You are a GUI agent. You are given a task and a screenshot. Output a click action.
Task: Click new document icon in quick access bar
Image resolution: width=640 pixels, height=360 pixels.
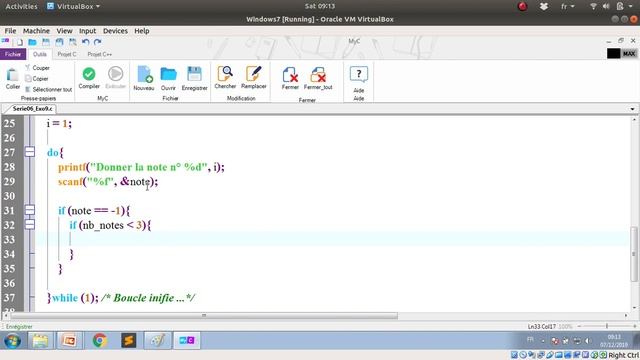click(x=19, y=42)
